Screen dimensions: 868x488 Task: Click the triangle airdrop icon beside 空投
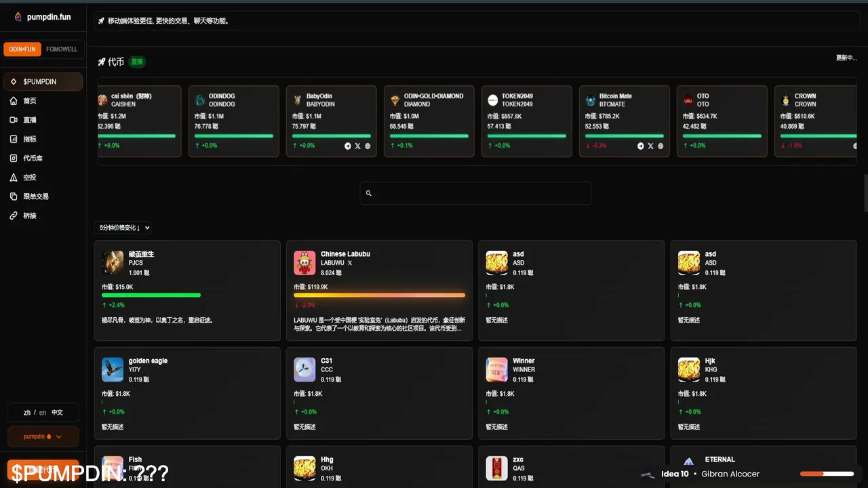tap(14, 178)
